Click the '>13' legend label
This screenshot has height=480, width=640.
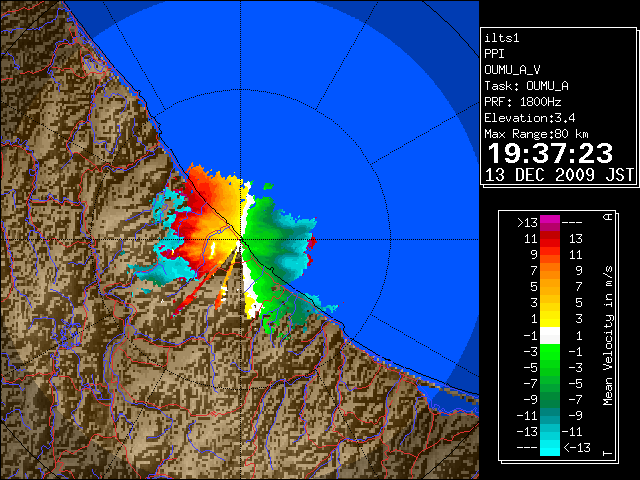(527, 223)
